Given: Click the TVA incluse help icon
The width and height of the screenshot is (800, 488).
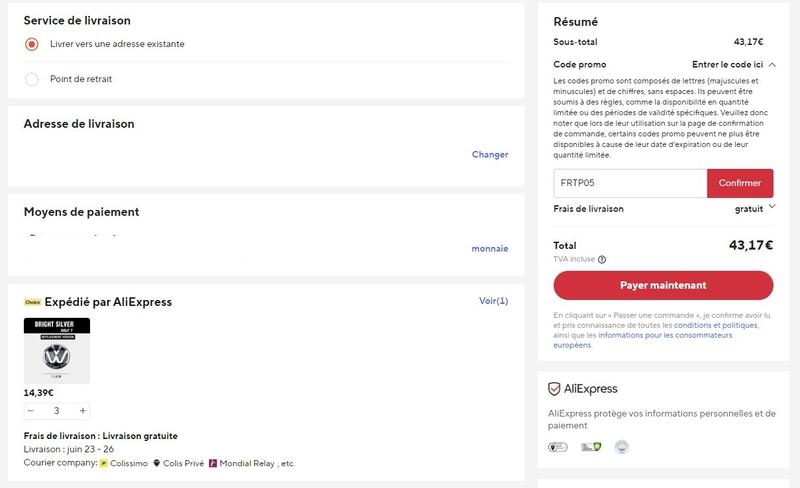Looking at the screenshot, I should tap(602, 259).
